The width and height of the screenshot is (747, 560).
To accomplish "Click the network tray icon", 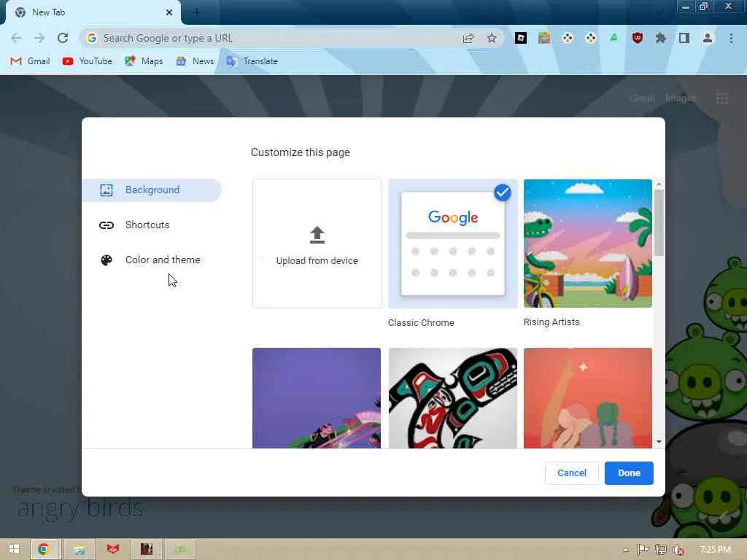I will click(x=660, y=550).
